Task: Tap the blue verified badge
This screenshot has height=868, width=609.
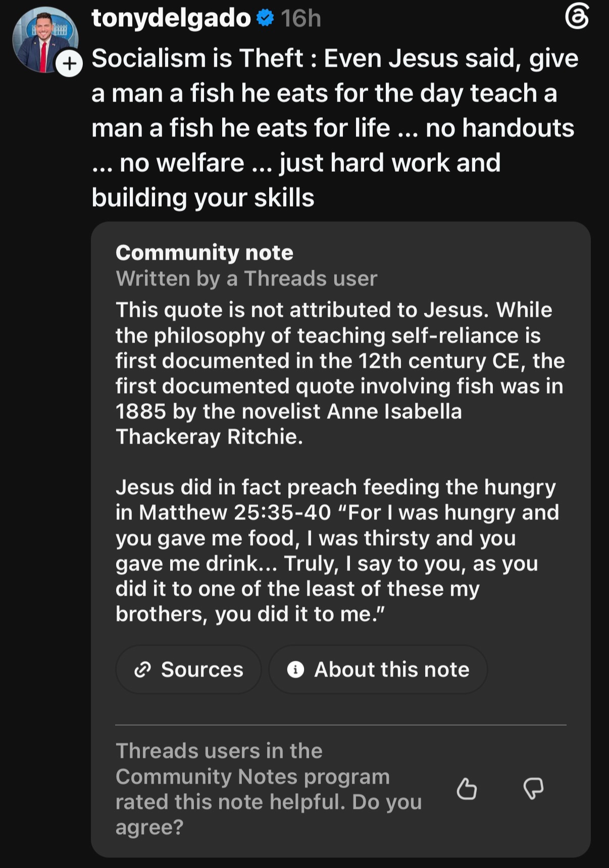Action: pos(265,18)
